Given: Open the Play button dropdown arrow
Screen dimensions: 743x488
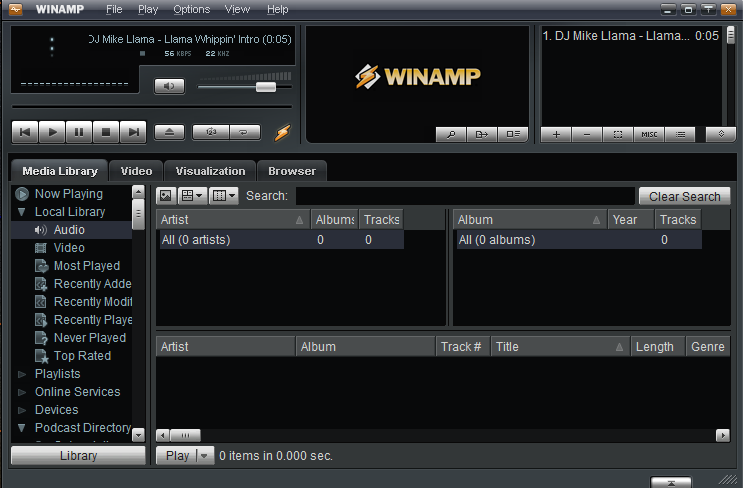Looking at the screenshot, I should pyautogui.click(x=204, y=456).
